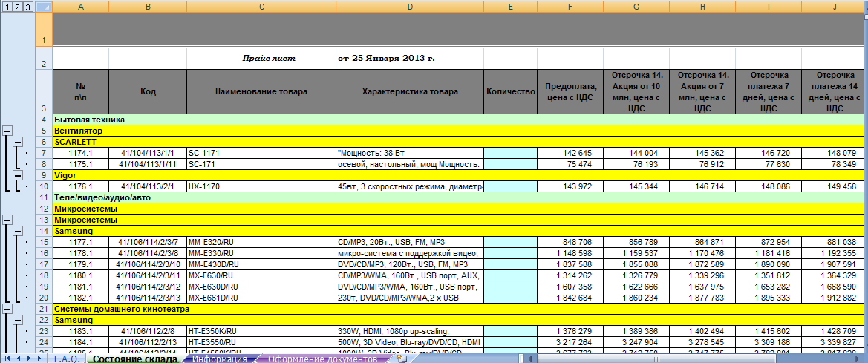Select column D header
The width and height of the screenshot is (868, 363).
tap(410, 7)
